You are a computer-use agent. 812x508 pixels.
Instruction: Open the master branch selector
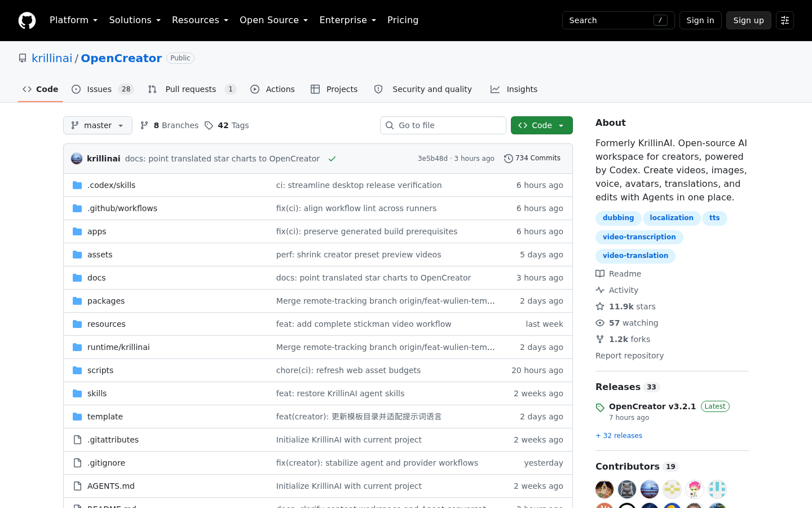[x=98, y=125]
